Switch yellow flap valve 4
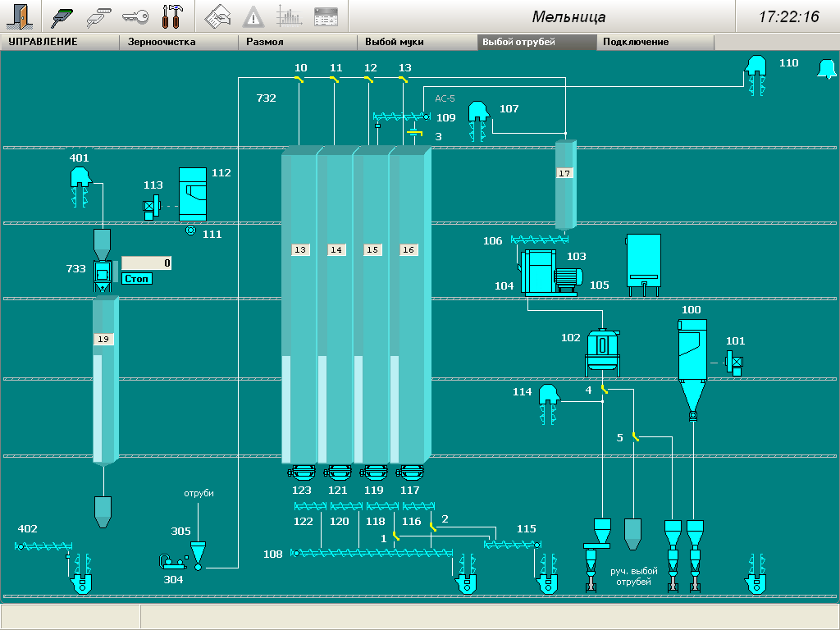 pyautogui.click(x=604, y=390)
